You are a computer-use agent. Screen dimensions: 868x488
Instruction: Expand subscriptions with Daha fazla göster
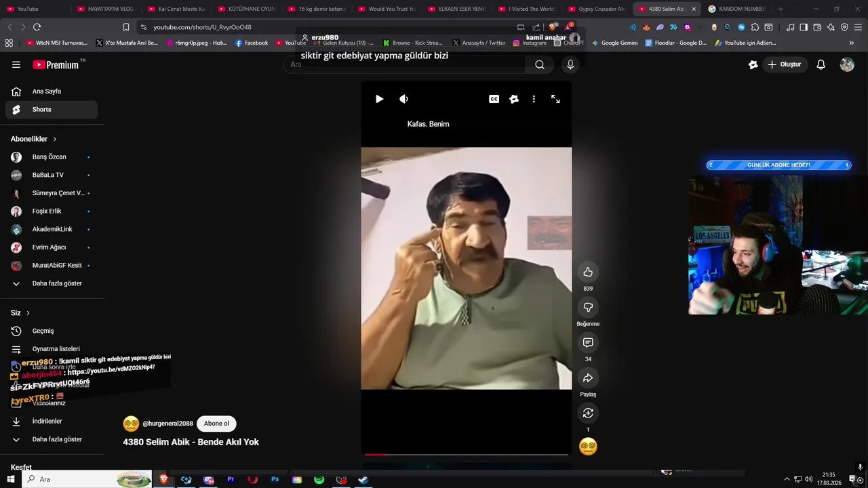52,283
